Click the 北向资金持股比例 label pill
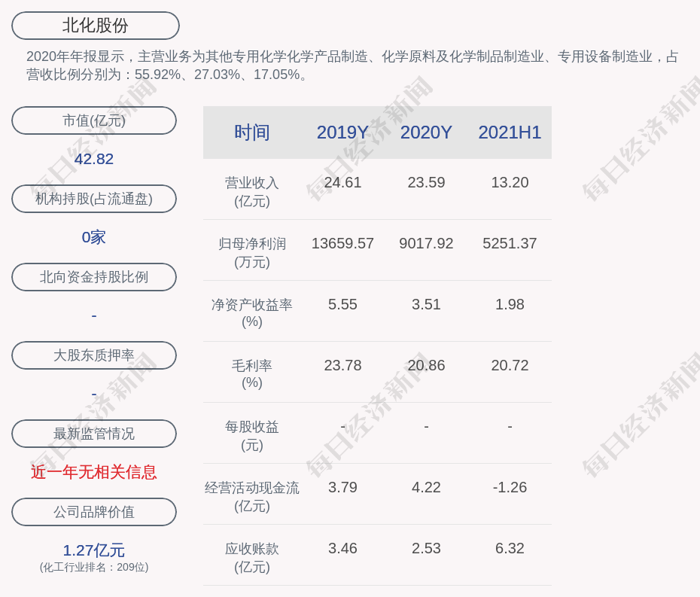 coord(94,277)
